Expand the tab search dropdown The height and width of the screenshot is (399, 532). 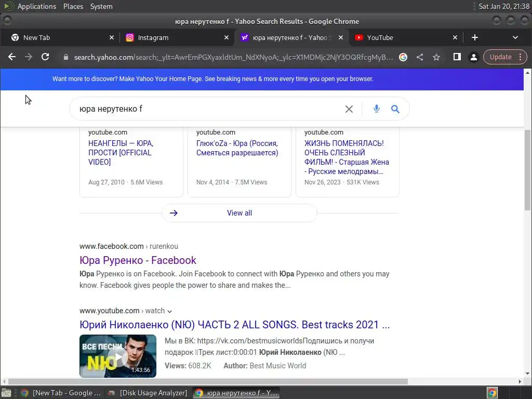tap(515, 37)
